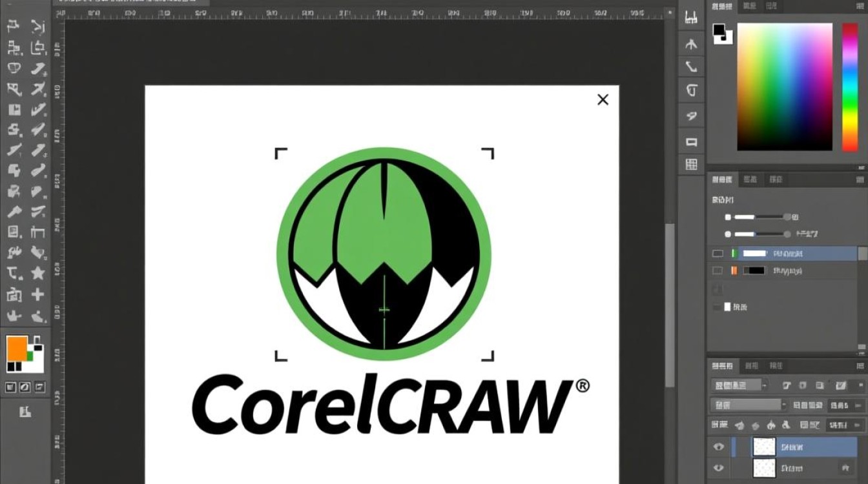Click the lock icon on the bottom layer
This screenshot has height=484, width=868.
coord(844,467)
